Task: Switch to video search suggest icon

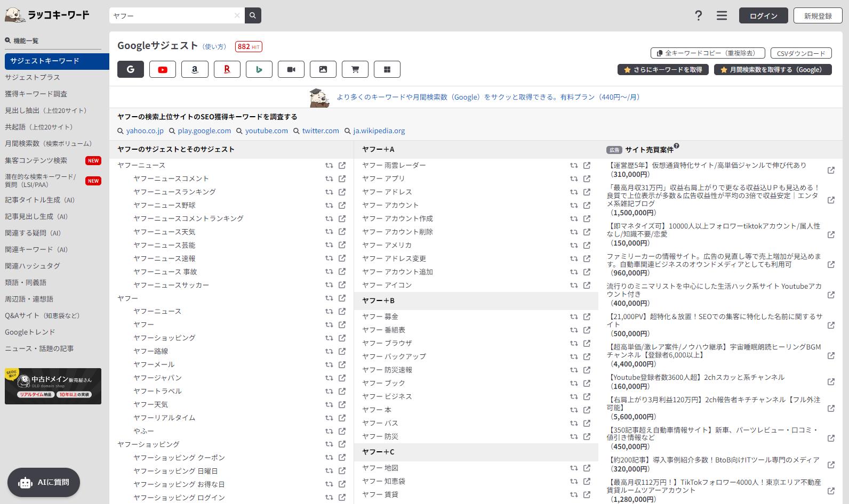Action: point(291,69)
